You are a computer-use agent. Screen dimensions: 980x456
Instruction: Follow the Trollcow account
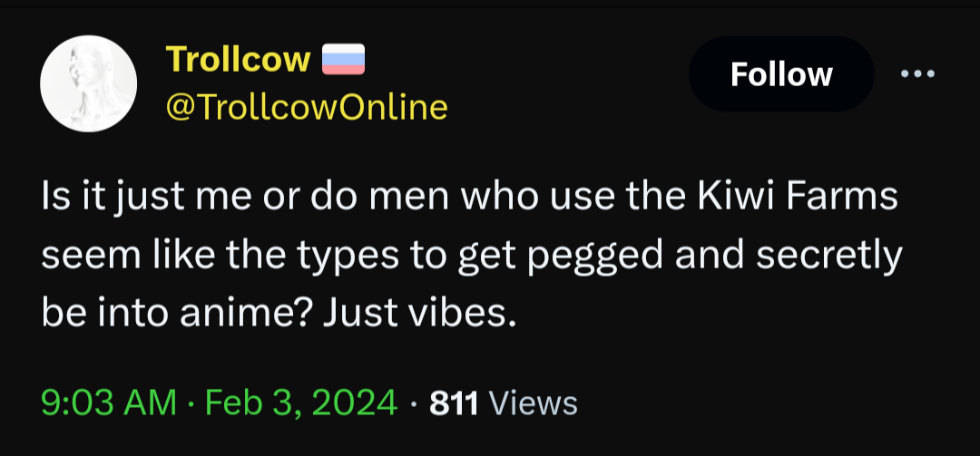coord(781,74)
